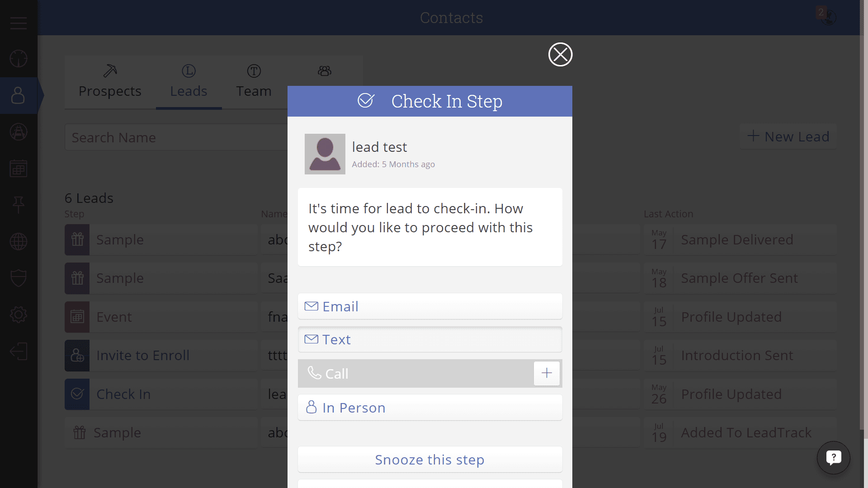Open the help chat bubble icon
The image size is (868, 488).
[833, 458]
